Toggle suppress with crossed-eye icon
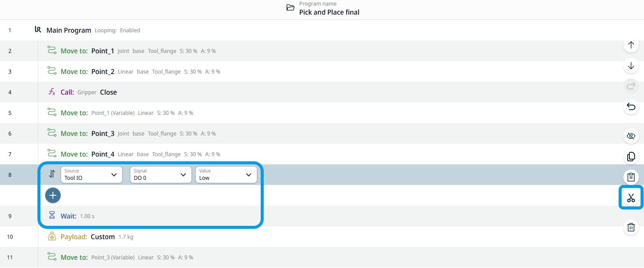 (631, 136)
